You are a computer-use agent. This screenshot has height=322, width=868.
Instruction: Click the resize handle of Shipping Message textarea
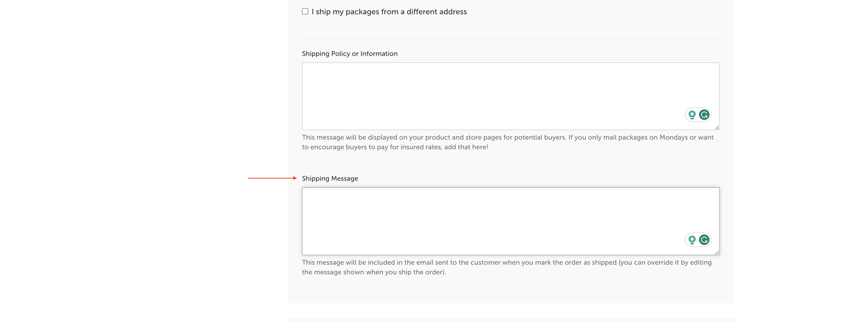717,252
